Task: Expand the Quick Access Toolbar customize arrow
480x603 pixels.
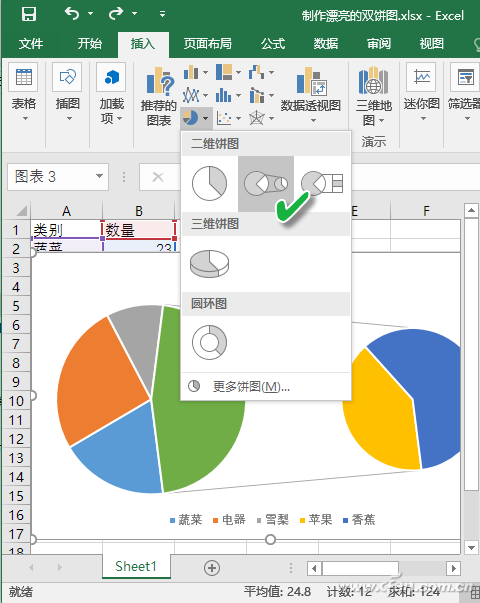Action: pos(162,14)
